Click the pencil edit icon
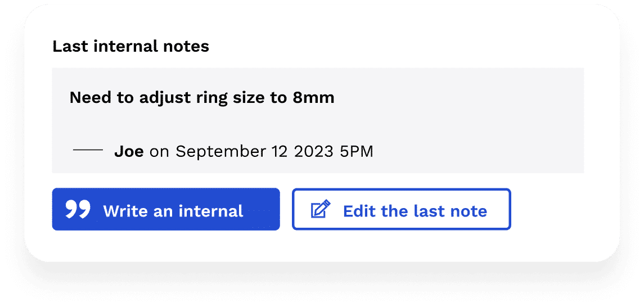 321,210
